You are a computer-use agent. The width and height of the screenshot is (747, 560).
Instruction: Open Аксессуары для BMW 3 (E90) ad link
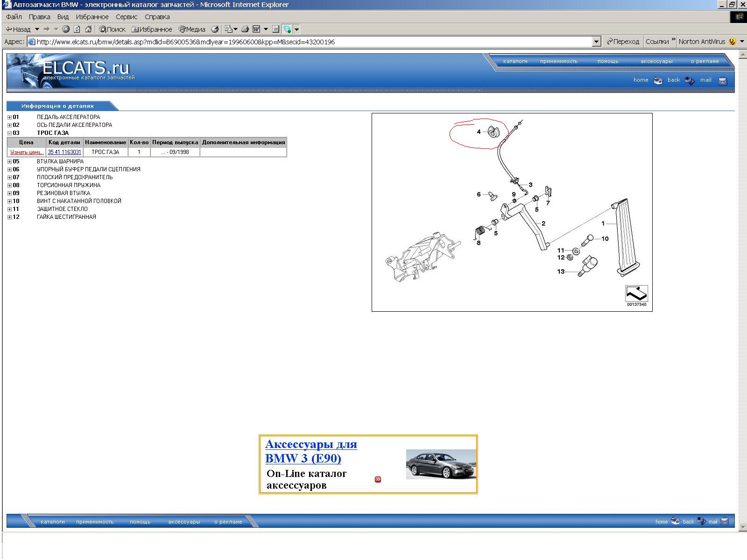pos(311,451)
